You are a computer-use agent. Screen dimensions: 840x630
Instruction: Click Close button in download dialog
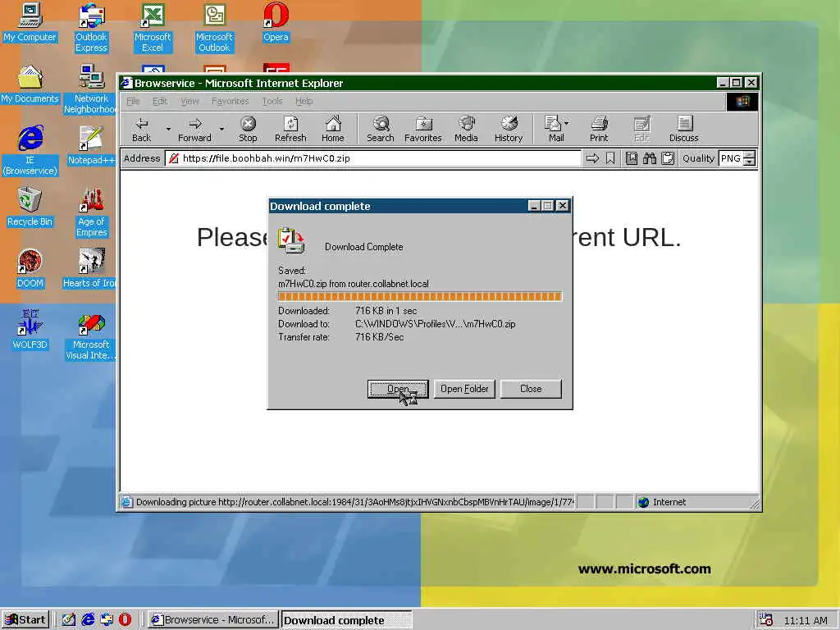[x=531, y=389]
